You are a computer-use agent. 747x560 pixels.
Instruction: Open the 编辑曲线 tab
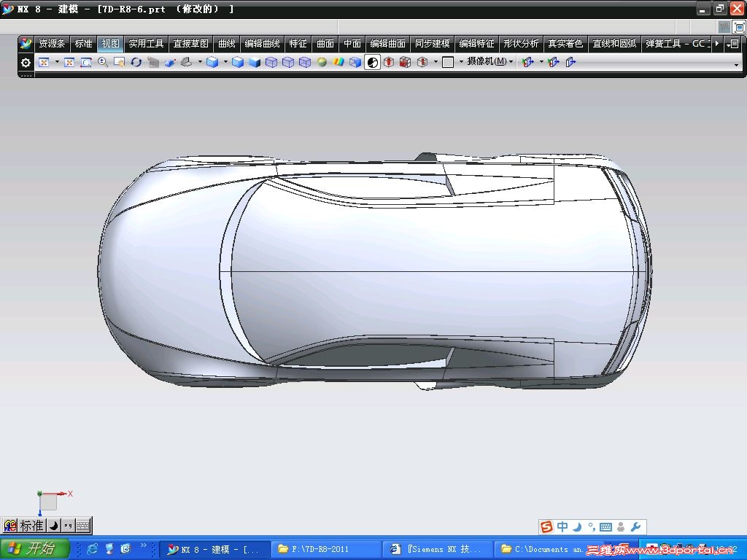point(262,44)
